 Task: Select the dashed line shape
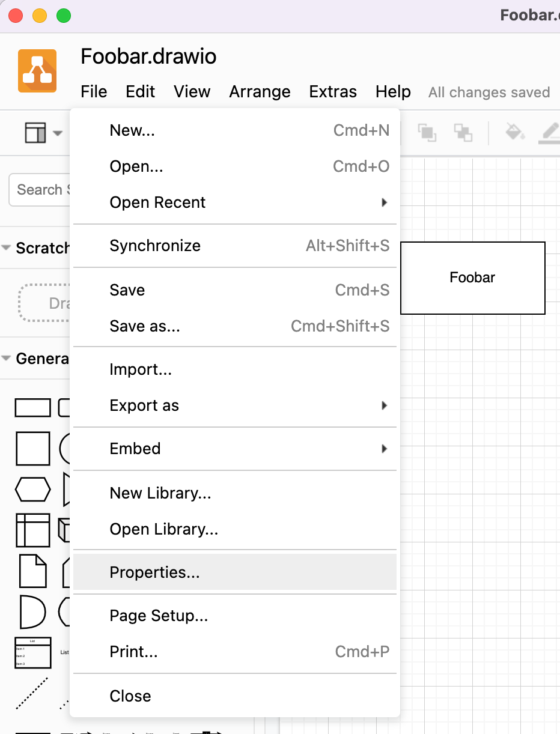[33, 691]
